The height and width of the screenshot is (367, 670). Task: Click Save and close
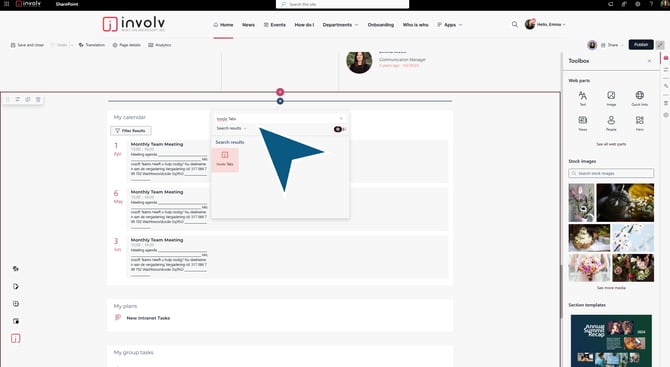pyautogui.click(x=27, y=45)
